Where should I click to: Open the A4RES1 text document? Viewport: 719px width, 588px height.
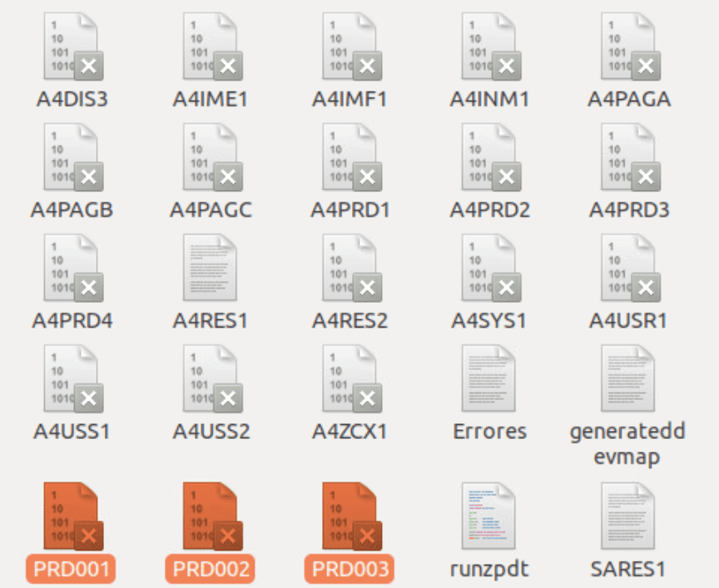click(x=211, y=268)
